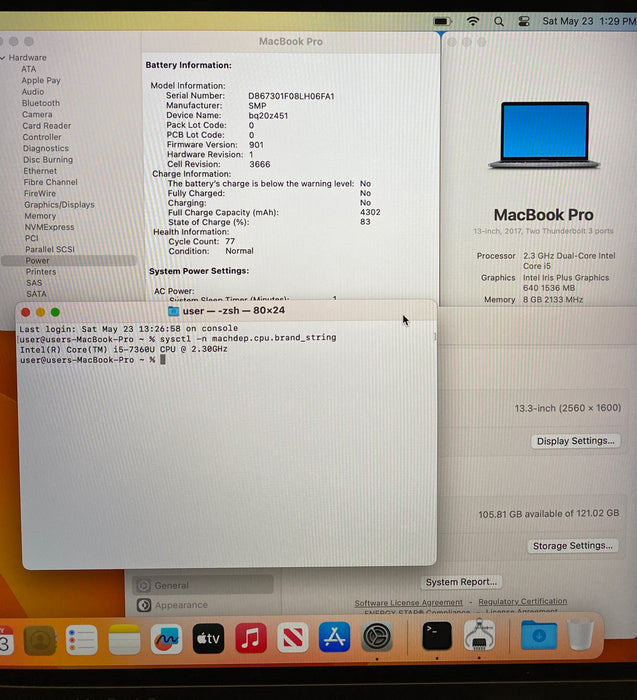Screen dimensions: 637x700
Task: Click the Full Charge Capacity value 4302
Action: [370, 212]
